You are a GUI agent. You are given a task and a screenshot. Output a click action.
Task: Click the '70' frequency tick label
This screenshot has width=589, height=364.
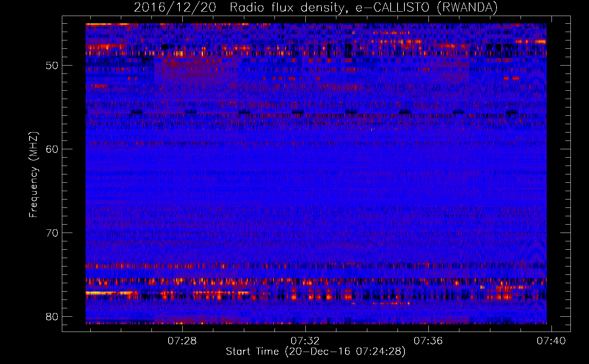pyautogui.click(x=52, y=233)
